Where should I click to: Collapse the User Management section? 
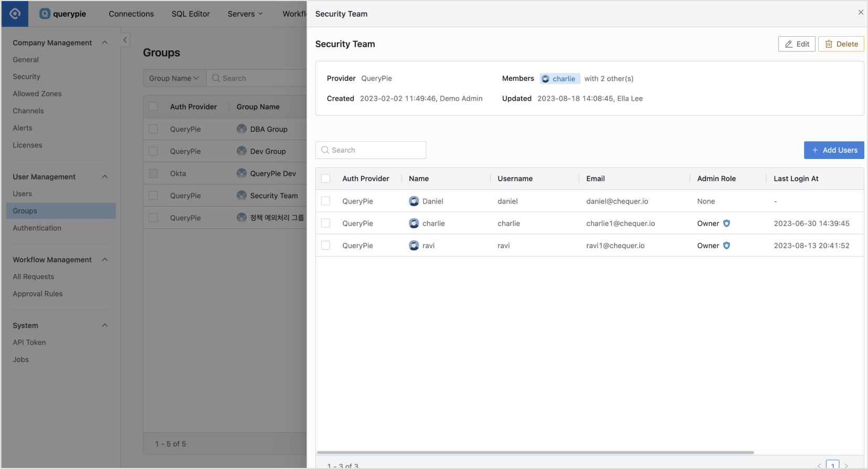pos(105,177)
